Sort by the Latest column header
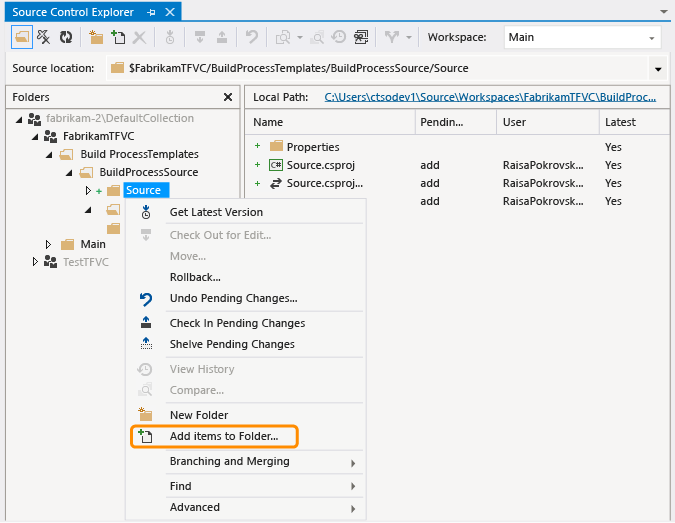This screenshot has height=523, width=675. (634, 122)
